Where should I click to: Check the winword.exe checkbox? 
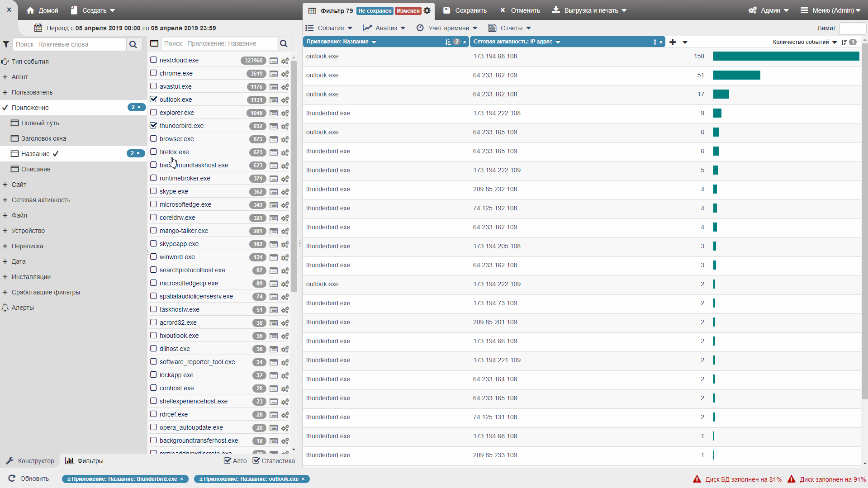(x=153, y=256)
